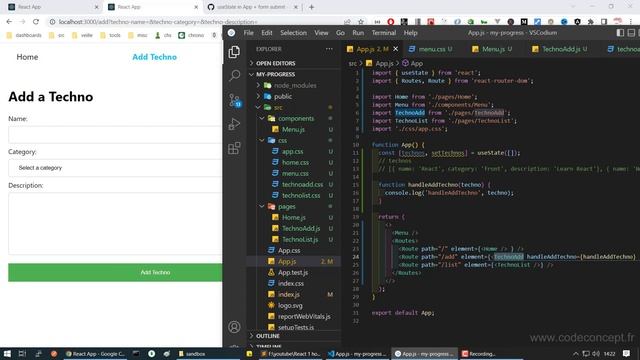Open the Select a category dropdown
640x360 pixels.
pos(115,168)
